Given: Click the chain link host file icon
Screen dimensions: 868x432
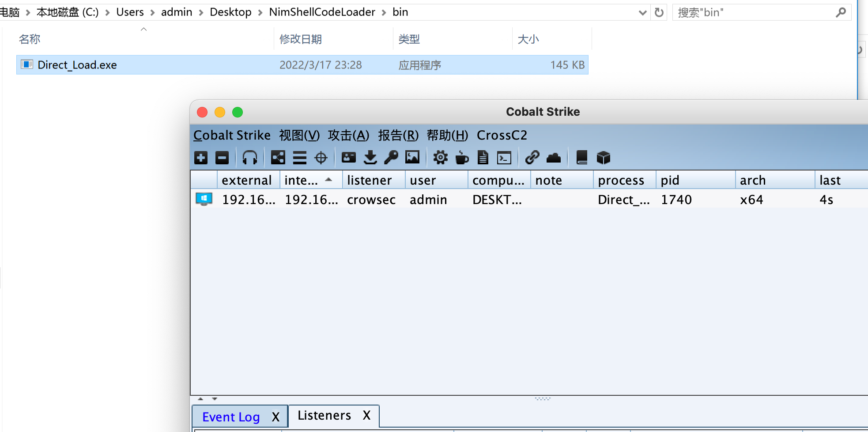Looking at the screenshot, I should (532, 158).
